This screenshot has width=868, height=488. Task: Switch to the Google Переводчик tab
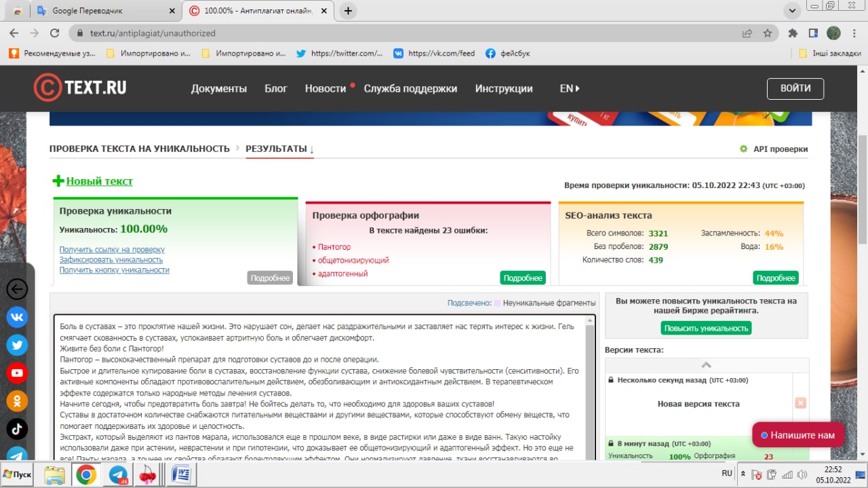(x=105, y=11)
